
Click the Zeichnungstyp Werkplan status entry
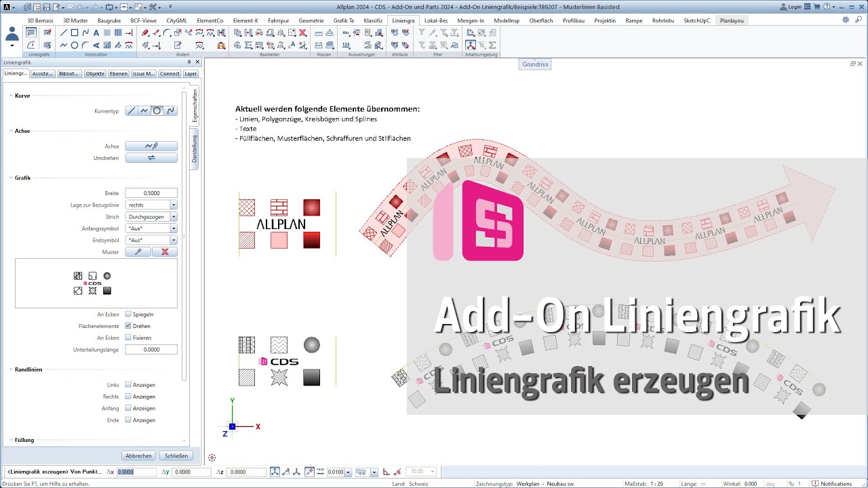point(525,484)
